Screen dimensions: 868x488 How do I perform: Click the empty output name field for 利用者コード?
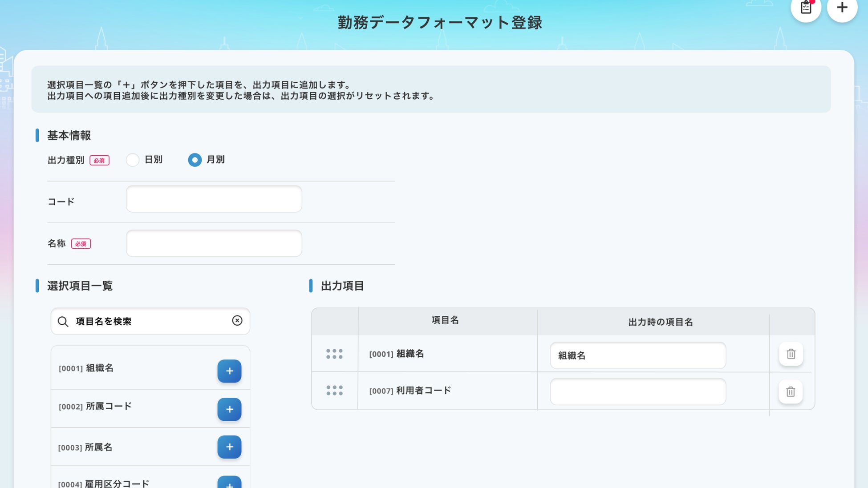[637, 392]
